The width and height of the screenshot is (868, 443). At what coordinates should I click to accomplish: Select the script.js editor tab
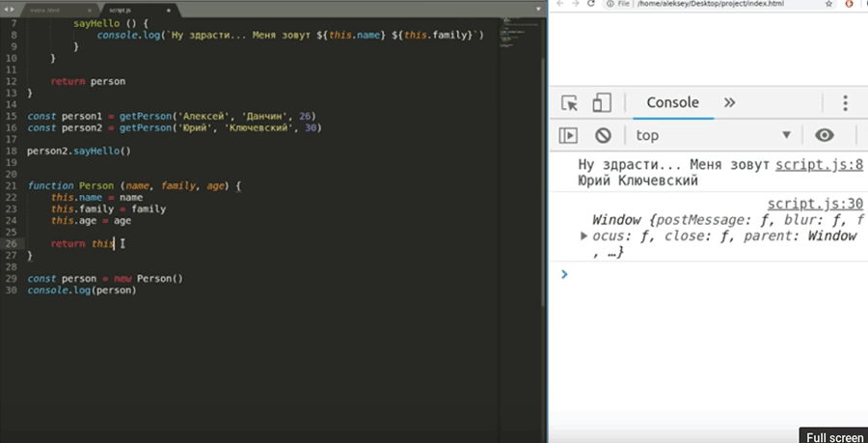tap(140, 10)
